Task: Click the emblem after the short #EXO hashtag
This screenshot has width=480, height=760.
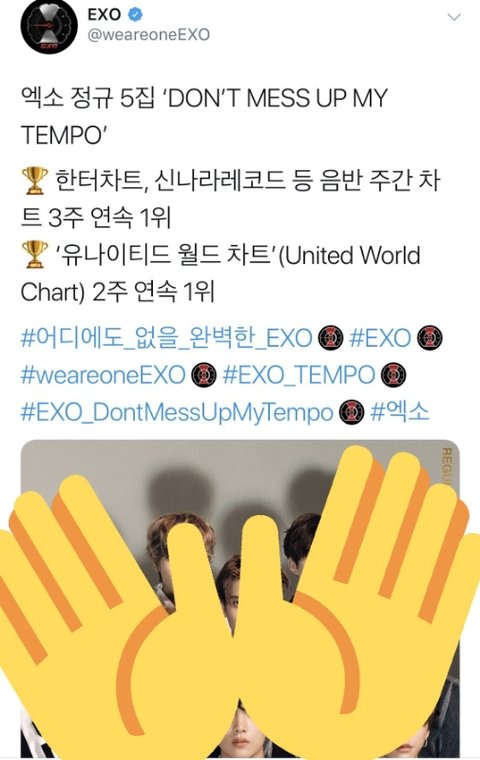Action: [429, 338]
